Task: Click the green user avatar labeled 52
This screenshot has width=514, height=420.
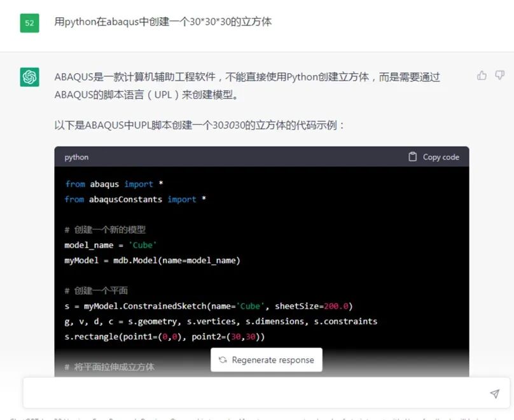Action: (29, 22)
